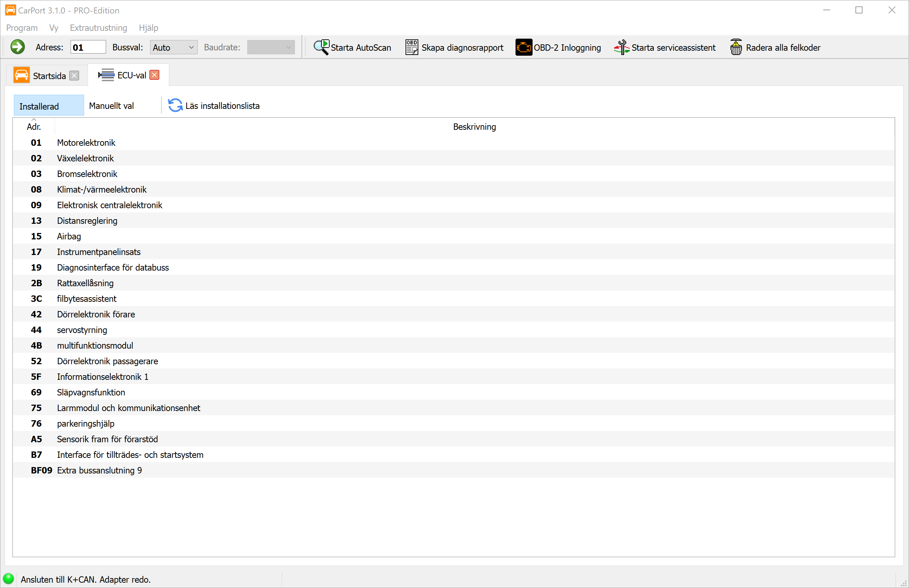
Task: Open the Extrautrustning menu
Action: pos(98,28)
